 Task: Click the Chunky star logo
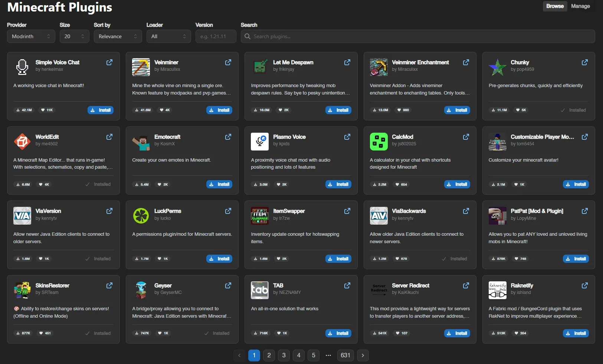(498, 67)
